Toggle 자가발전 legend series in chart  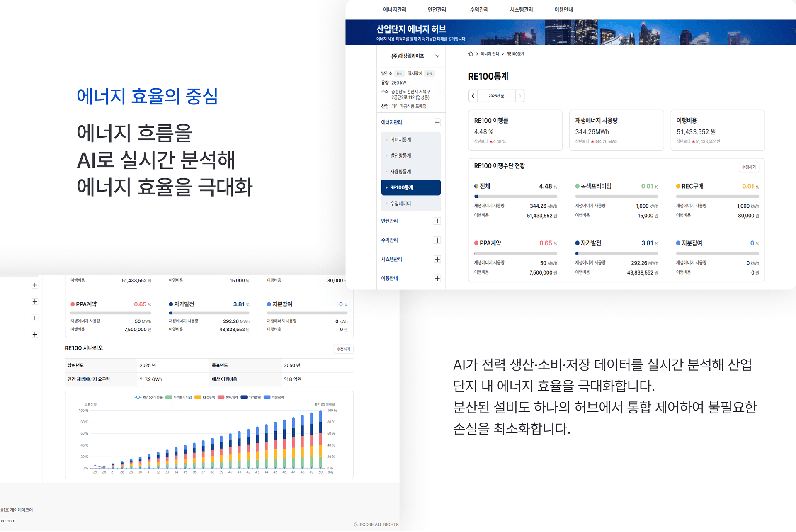pyautogui.click(x=251, y=397)
